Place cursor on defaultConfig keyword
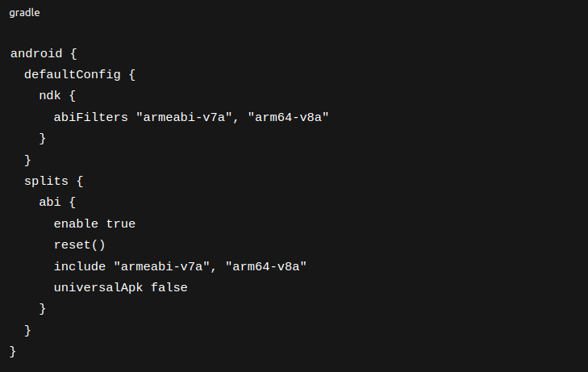This screenshot has height=372, width=588. click(73, 74)
